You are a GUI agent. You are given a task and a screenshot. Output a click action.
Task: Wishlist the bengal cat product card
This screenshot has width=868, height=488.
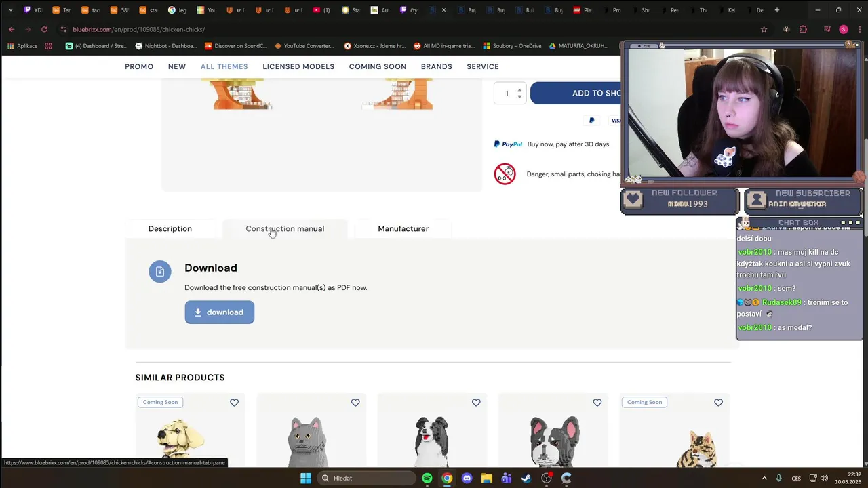pos(718,403)
